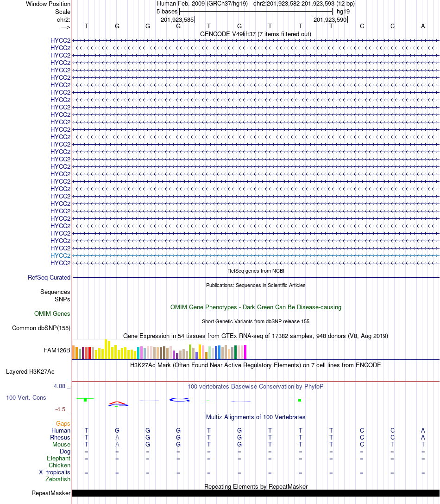The height and width of the screenshot is (504, 440).
Task: Open OMIM Gene Phenotypes track title
Action: (256, 307)
